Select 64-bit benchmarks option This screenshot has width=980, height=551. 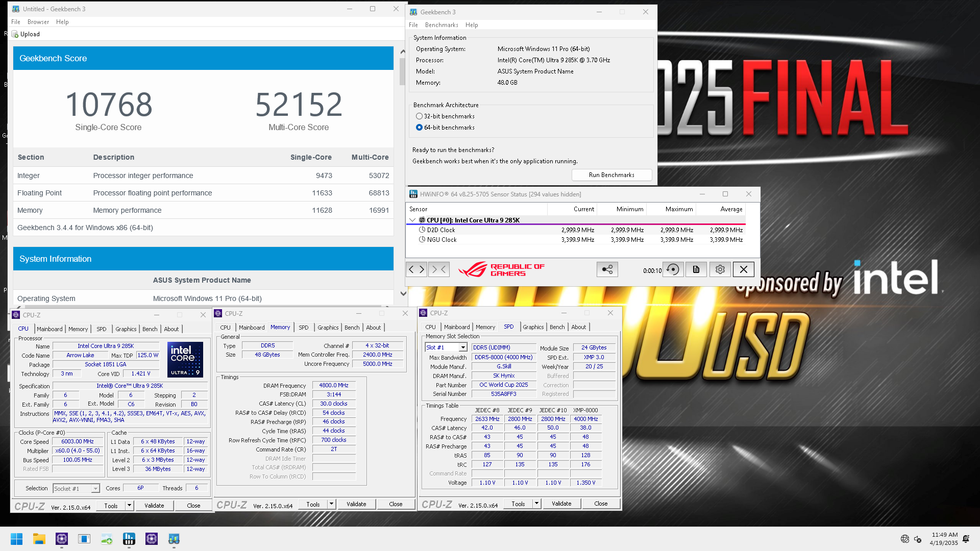419,128
